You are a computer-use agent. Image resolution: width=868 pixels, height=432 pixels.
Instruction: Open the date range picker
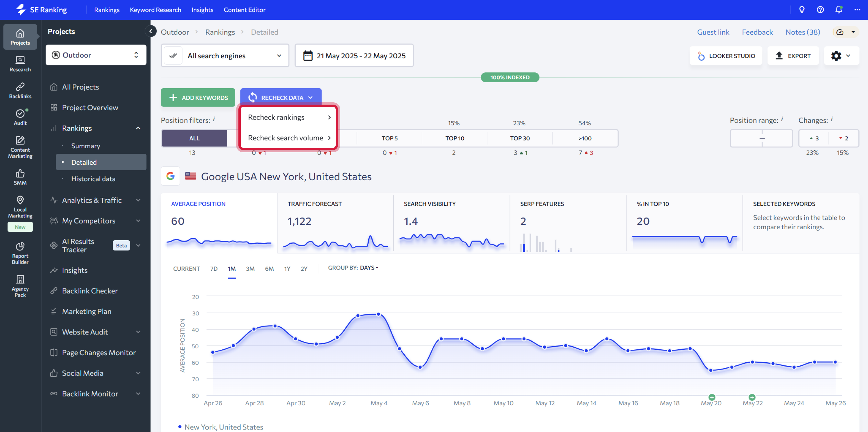[x=354, y=56]
